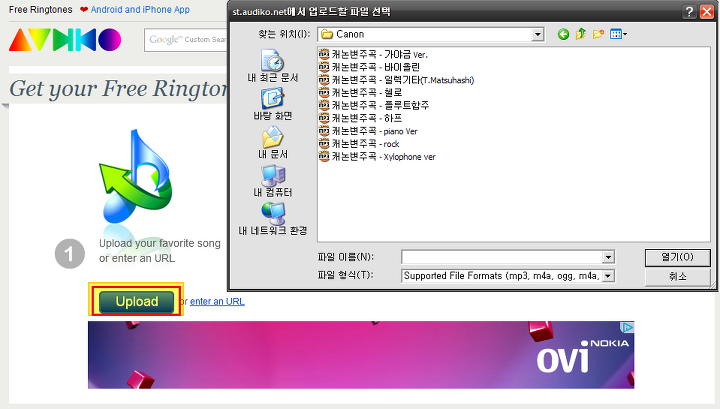Select the 캐논변주곡 - 첼로 file
The image size is (720, 409).
click(x=360, y=93)
